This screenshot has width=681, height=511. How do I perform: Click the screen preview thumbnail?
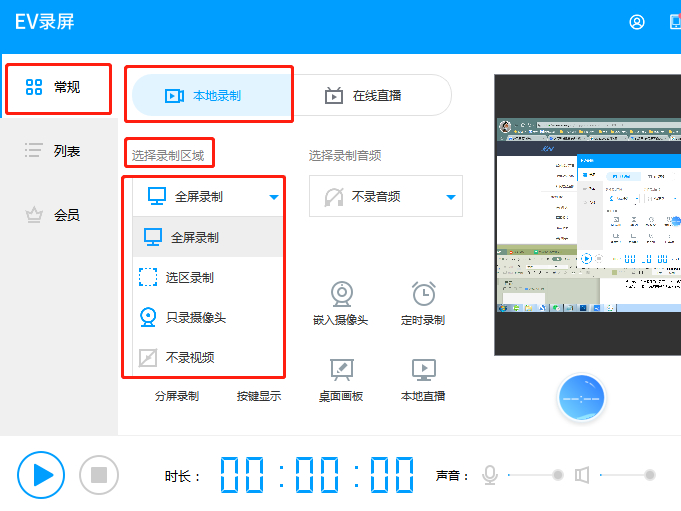coord(588,215)
